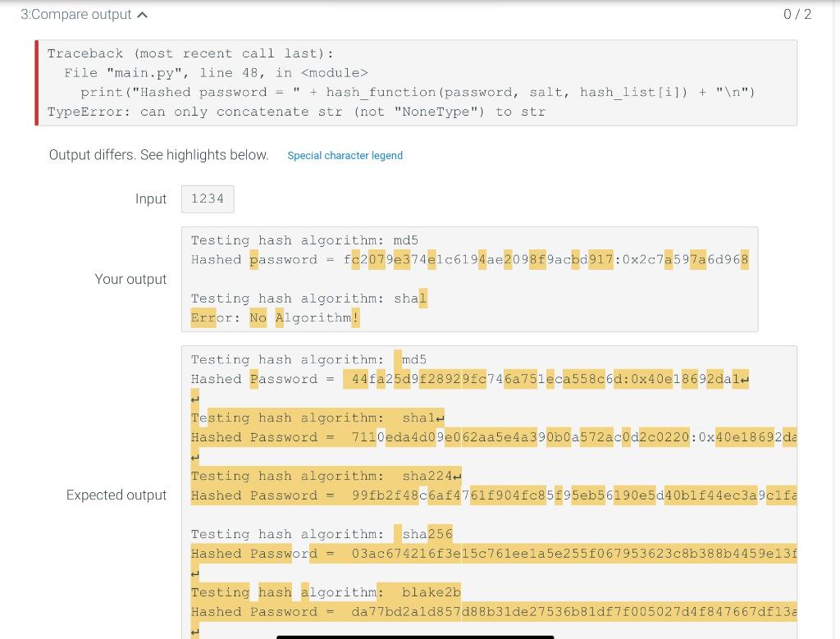This screenshot has width=840, height=639.
Task: Click the red error bar beside the traceback
Action: click(x=36, y=82)
